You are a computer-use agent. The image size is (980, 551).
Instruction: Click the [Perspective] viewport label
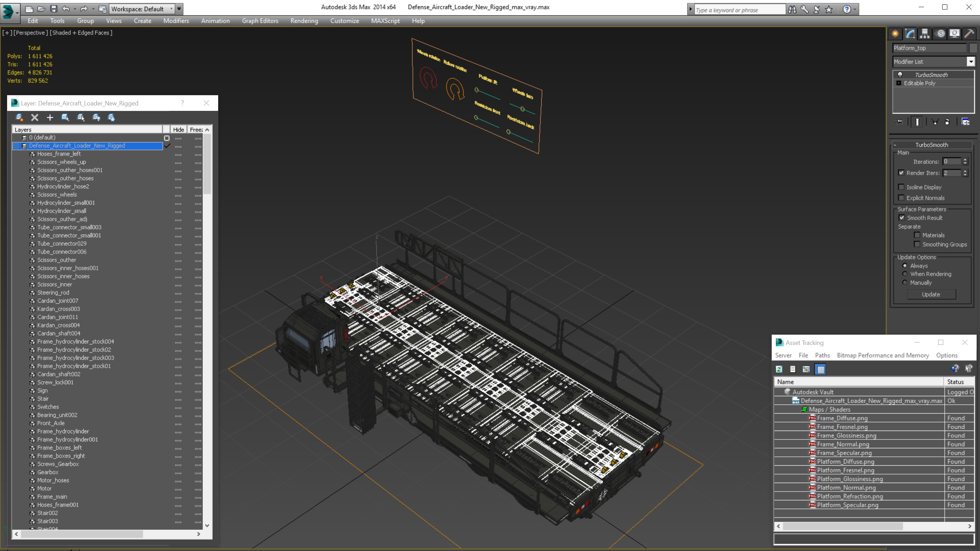click(31, 33)
